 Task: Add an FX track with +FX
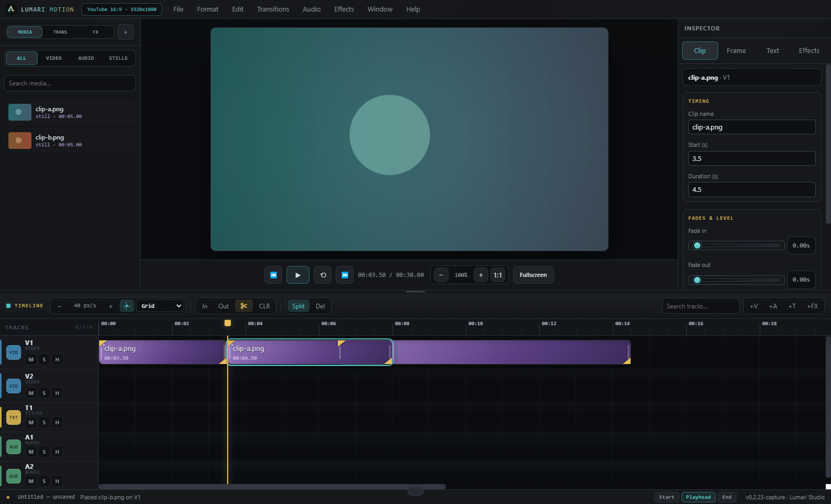pos(813,306)
